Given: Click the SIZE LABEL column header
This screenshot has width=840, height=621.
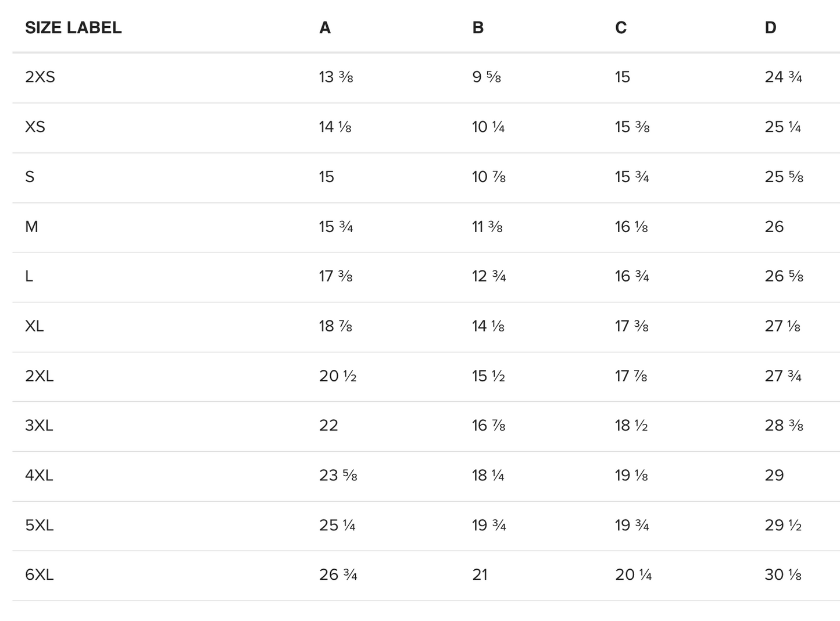Looking at the screenshot, I should tap(73, 28).
